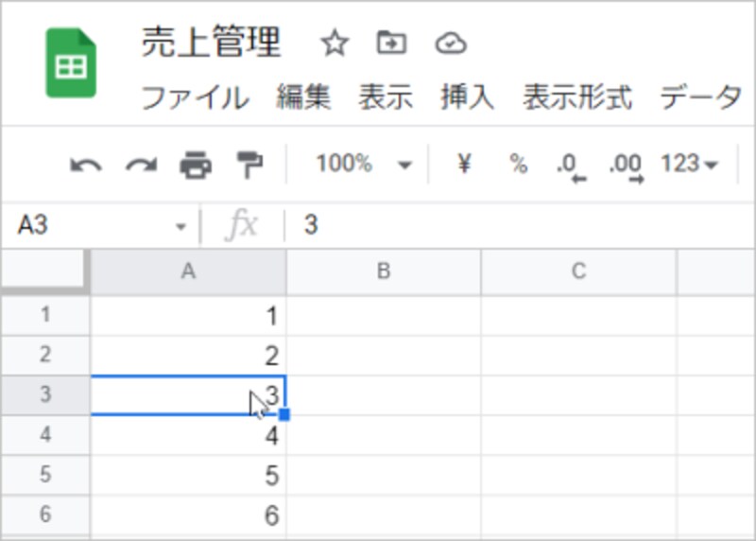The image size is (756, 541).
Task: Open the 編集 menu
Action: 303,97
